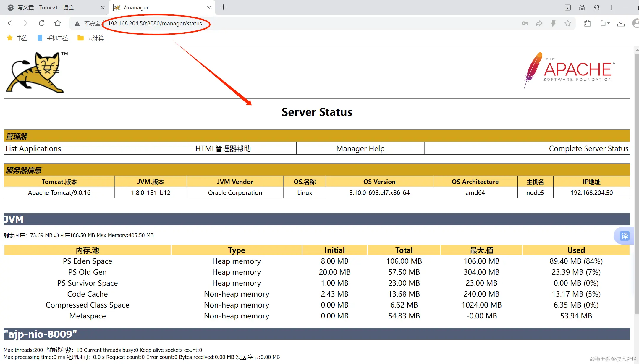Click the share page arrow icon

click(539, 23)
